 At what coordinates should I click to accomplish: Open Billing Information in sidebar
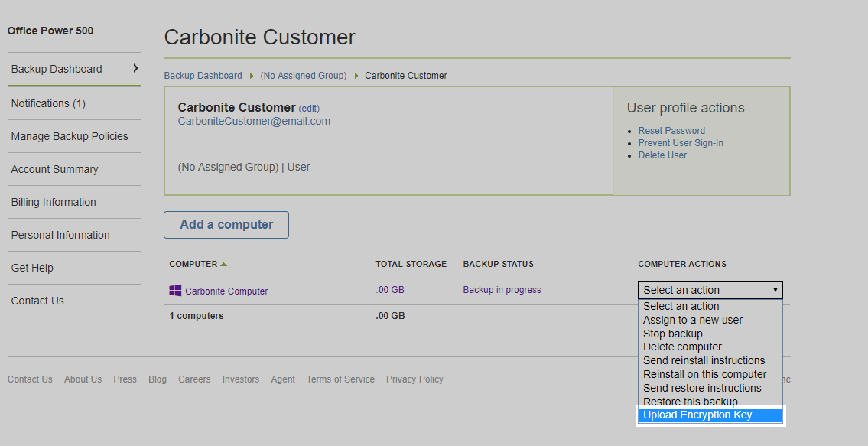[x=54, y=202]
